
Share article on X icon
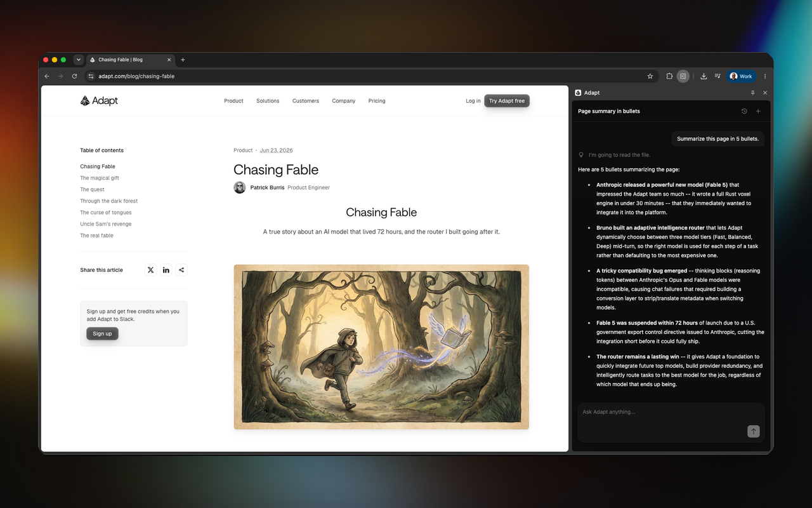[150, 270]
